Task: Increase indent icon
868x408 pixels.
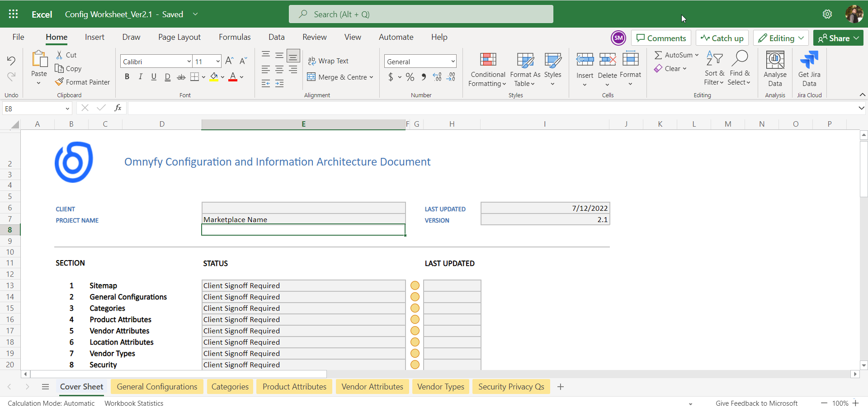Action: [x=279, y=83]
